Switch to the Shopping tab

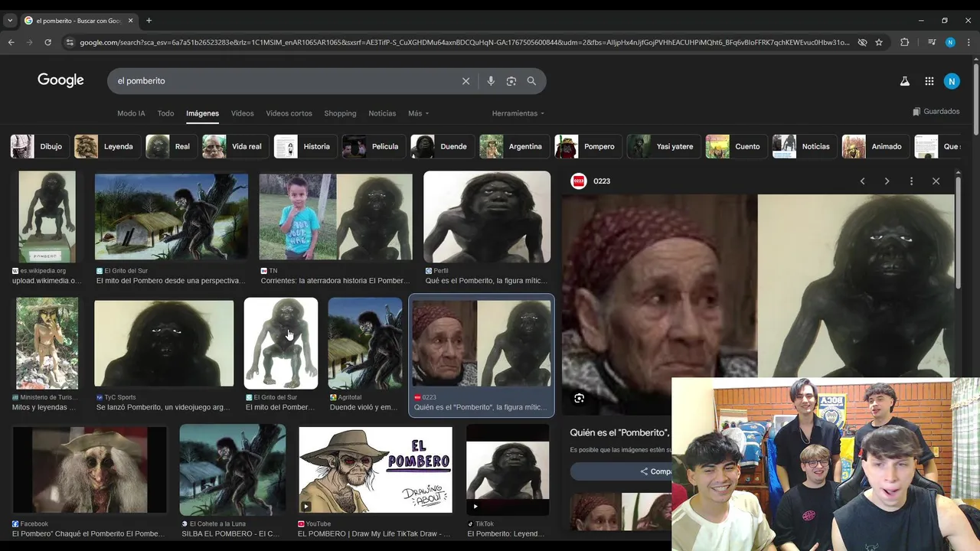[340, 113]
